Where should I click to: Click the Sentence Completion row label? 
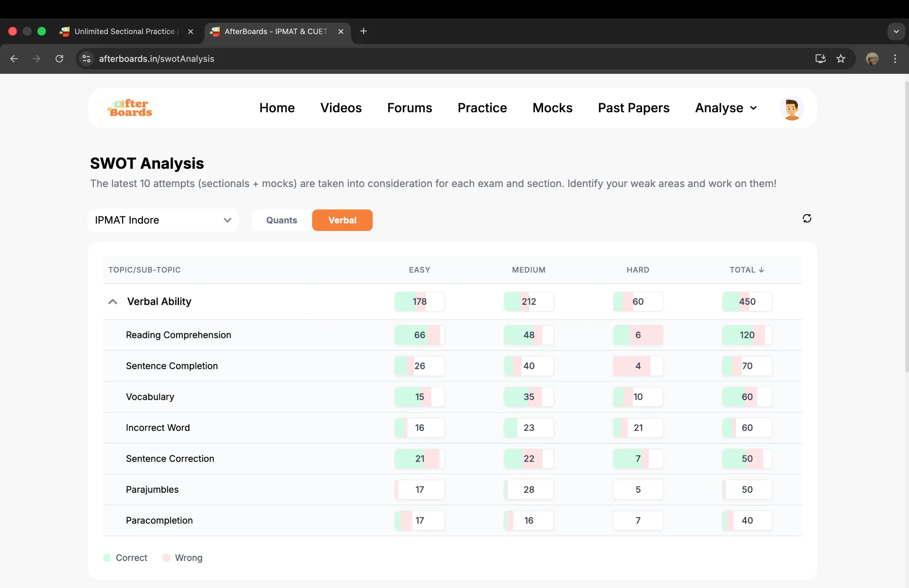[172, 366]
